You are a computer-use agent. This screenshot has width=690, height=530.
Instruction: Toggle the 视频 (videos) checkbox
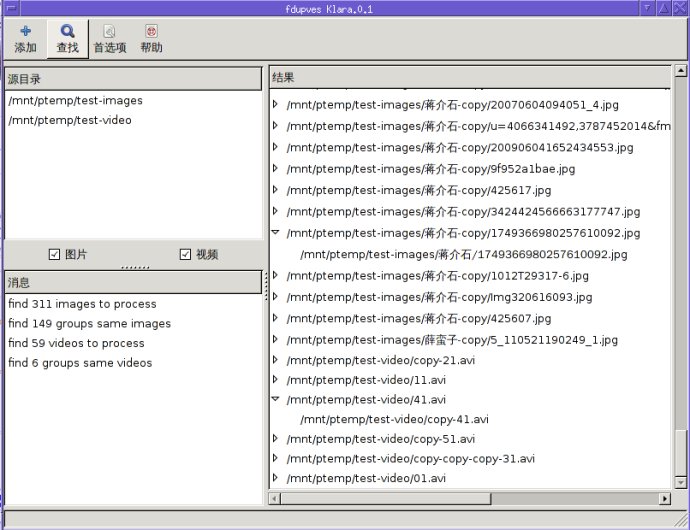point(185,254)
